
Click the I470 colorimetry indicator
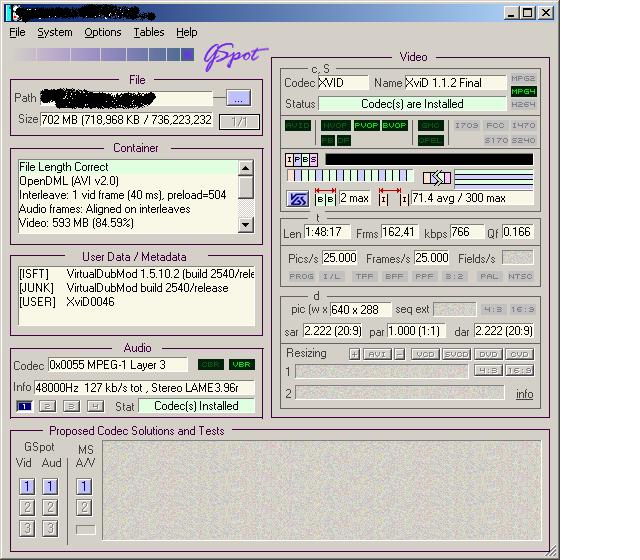coord(523,125)
